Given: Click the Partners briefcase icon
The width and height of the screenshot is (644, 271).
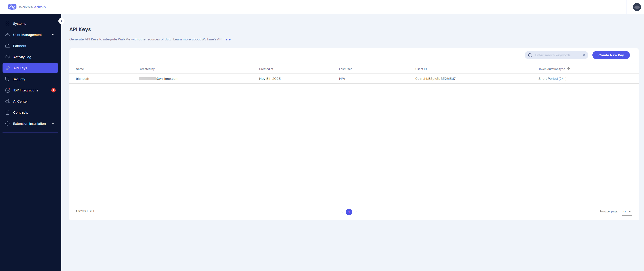Looking at the screenshot, I should pos(8,46).
